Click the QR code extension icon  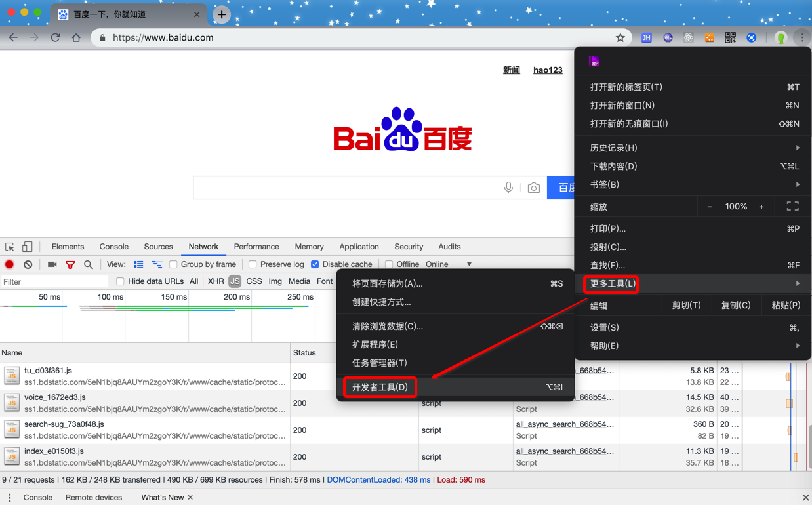[730, 37]
